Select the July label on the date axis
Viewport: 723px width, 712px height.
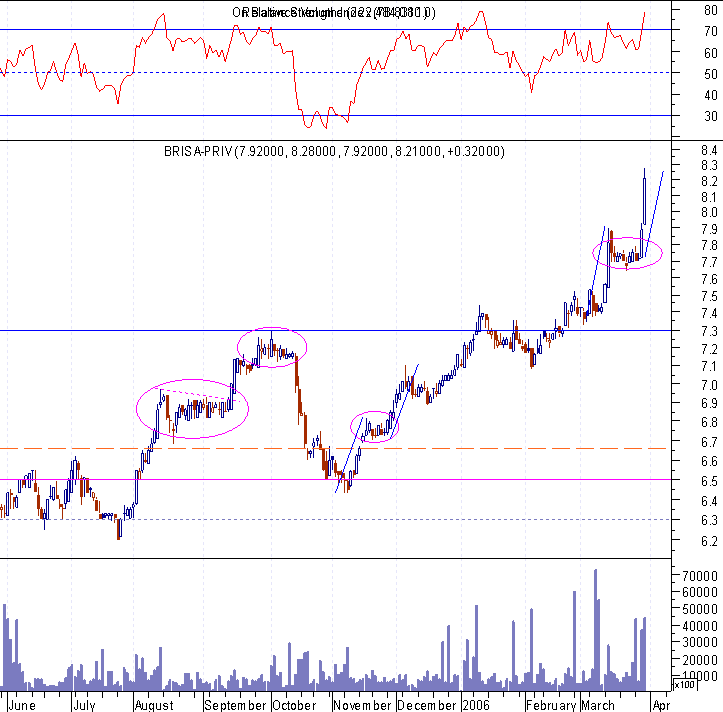[84, 705]
